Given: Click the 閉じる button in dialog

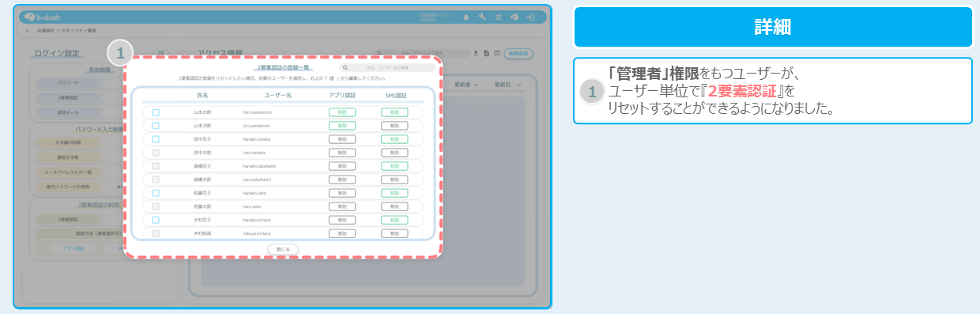Looking at the screenshot, I should (284, 249).
